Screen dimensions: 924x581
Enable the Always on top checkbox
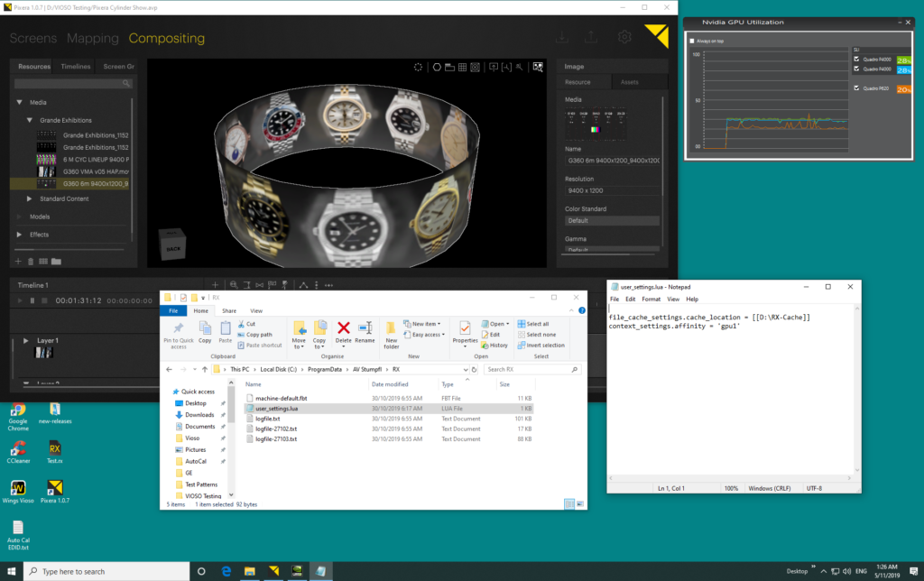pos(692,41)
